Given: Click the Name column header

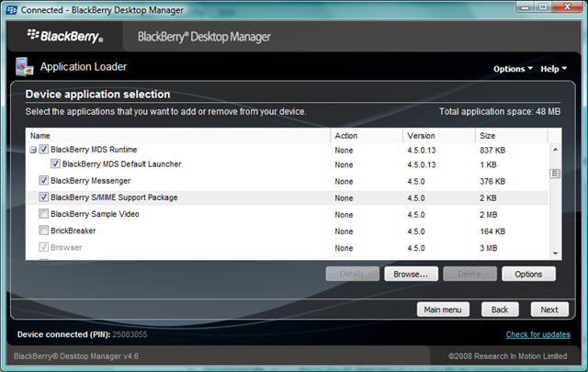Looking at the screenshot, I should point(177,136).
